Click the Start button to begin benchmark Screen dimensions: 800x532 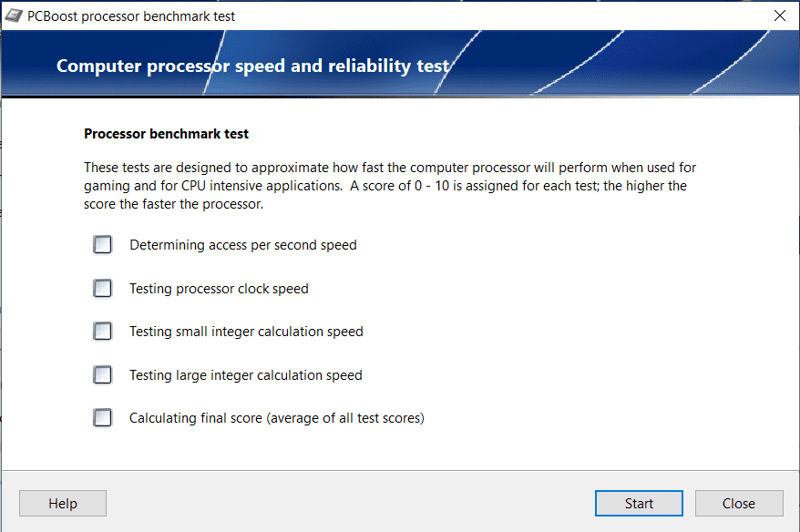click(639, 504)
